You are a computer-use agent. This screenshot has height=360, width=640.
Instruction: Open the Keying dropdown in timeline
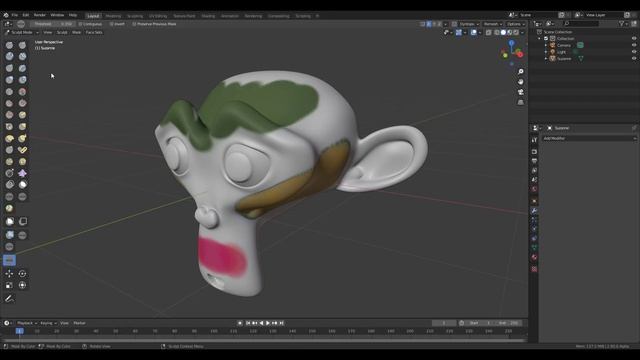(48, 323)
